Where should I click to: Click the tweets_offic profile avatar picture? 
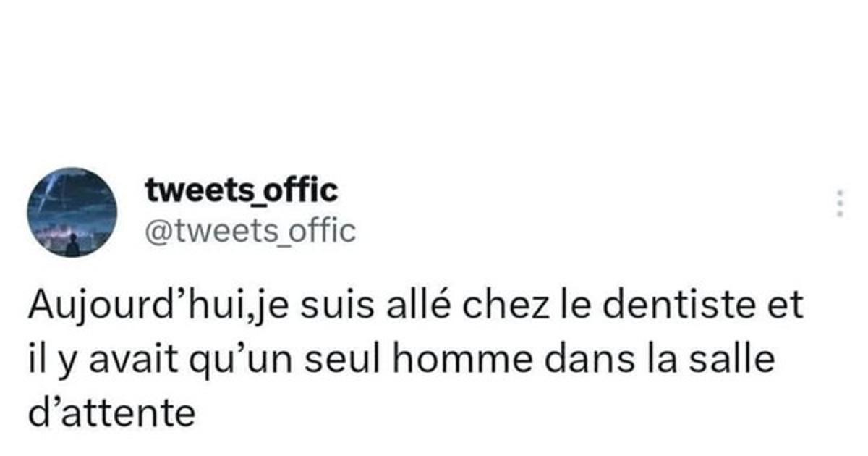tap(72, 214)
